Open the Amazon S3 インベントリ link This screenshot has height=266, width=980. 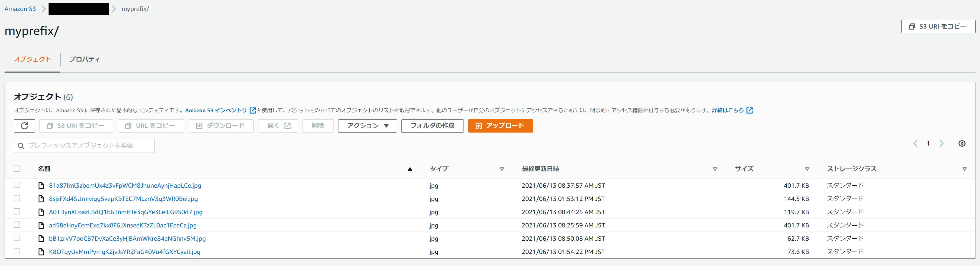click(x=220, y=110)
